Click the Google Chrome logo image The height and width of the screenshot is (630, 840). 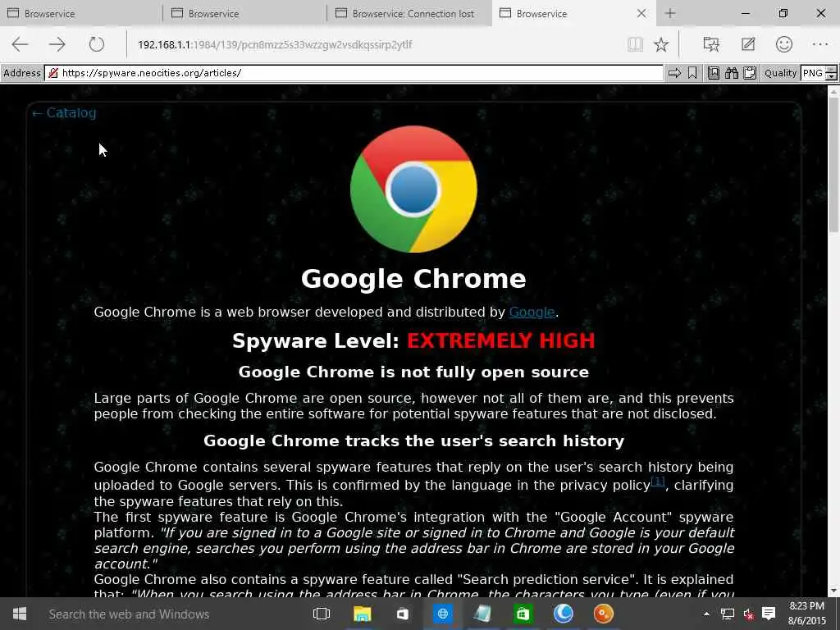(x=413, y=189)
